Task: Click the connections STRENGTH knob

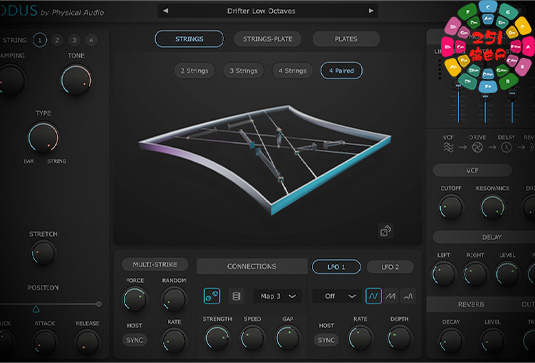Action: click(x=217, y=338)
